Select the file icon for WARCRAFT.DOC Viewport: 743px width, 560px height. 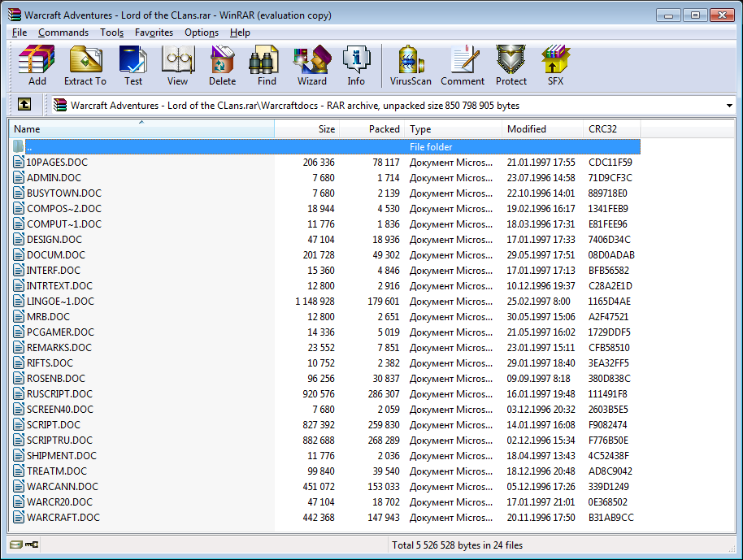point(19,517)
